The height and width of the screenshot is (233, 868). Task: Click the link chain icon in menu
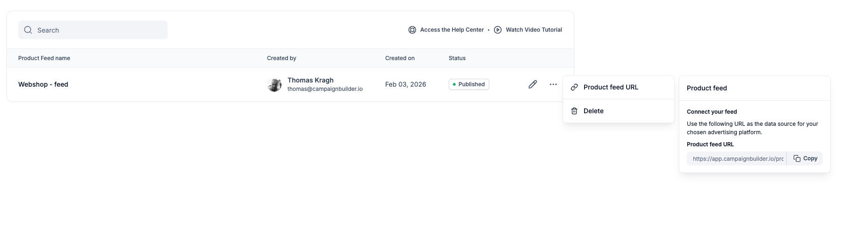pyautogui.click(x=574, y=87)
